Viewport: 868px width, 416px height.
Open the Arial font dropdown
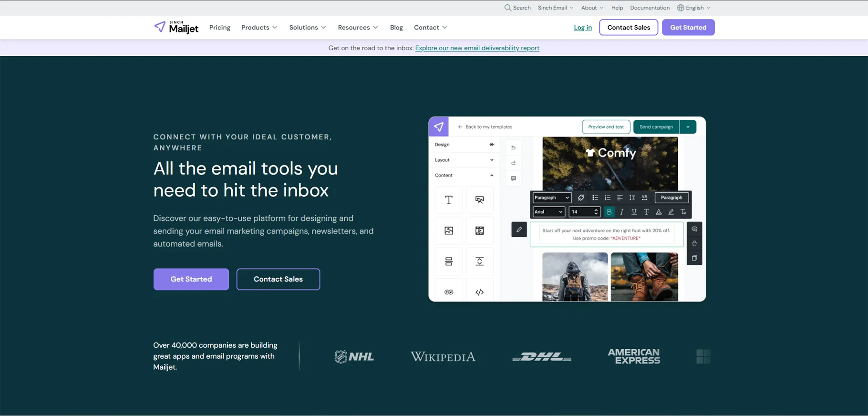click(549, 212)
